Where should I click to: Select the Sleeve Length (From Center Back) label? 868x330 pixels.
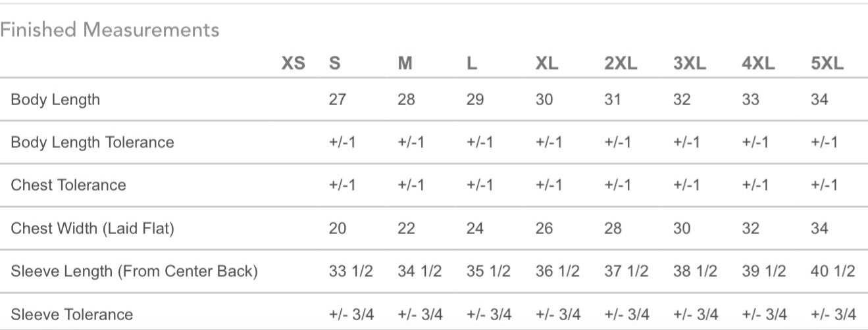[134, 271]
